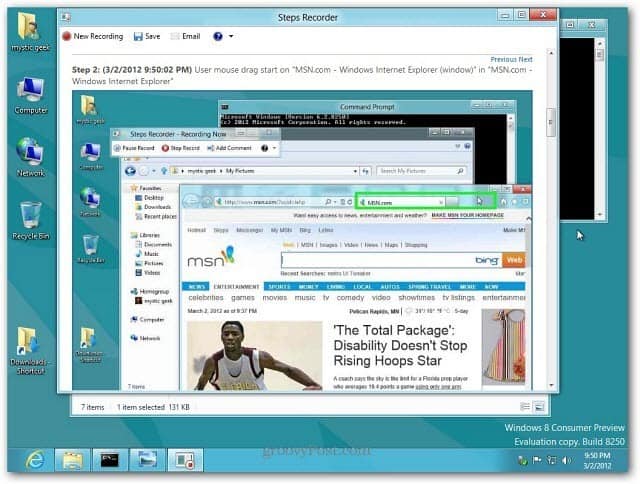The height and width of the screenshot is (484, 640).
Task: Open Steps Recorder title bar system icon
Action: tap(66, 17)
